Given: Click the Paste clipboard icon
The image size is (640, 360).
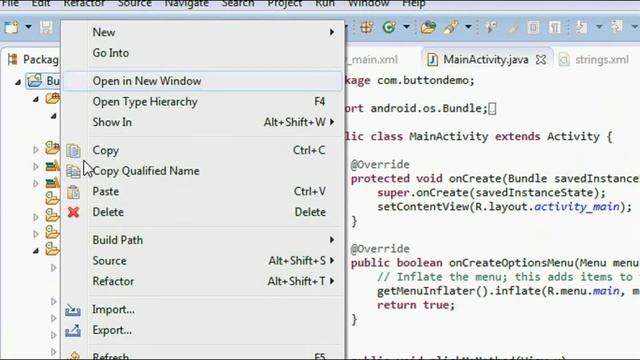Looking at the screenshot, I should 73,192.
